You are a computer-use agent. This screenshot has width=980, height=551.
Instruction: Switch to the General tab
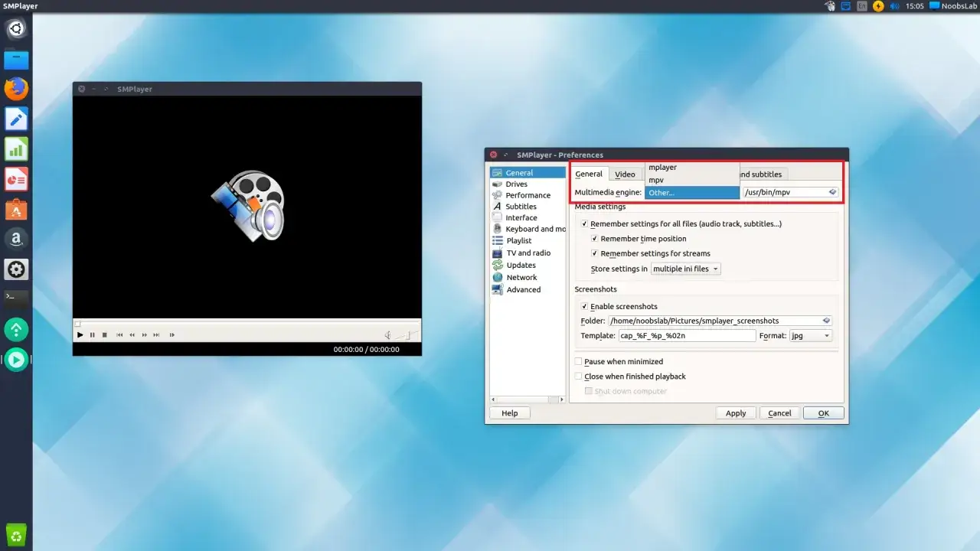[589, 174]
